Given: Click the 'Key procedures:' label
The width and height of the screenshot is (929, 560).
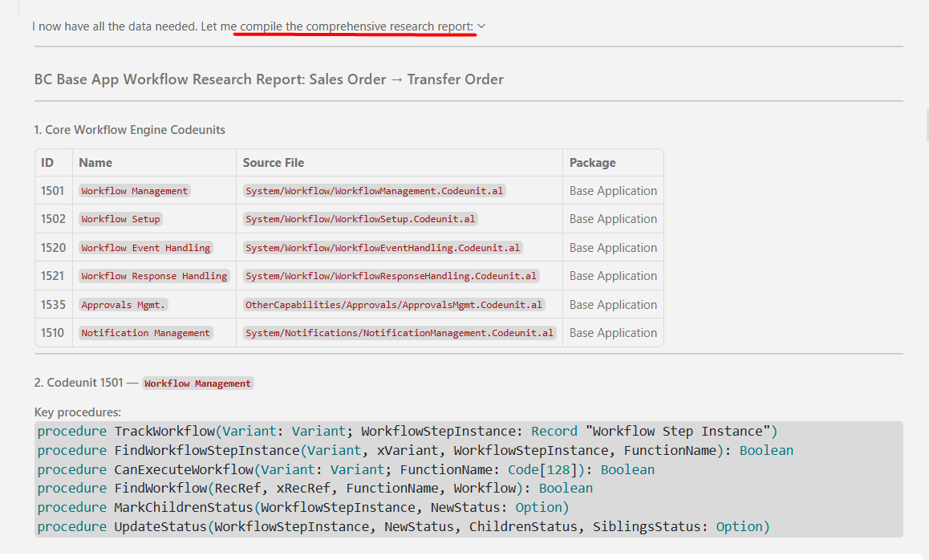Looking at the screenshot, I should click(x=78, y=412).
